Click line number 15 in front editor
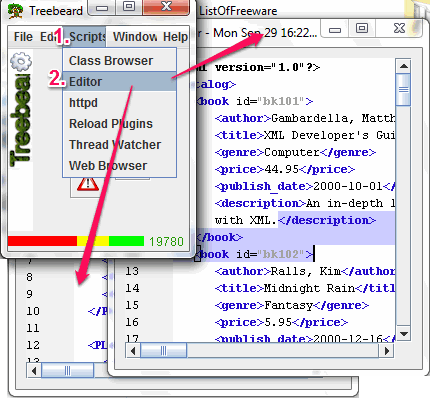The height and width of the screenshot is (398, 430). [132, 305]
